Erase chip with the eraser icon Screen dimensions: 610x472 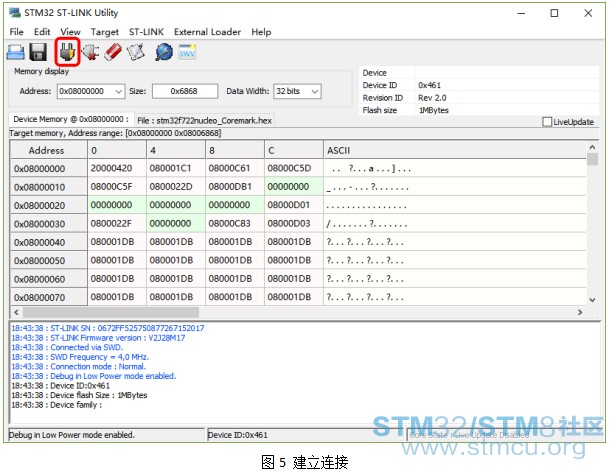(113, 52)
